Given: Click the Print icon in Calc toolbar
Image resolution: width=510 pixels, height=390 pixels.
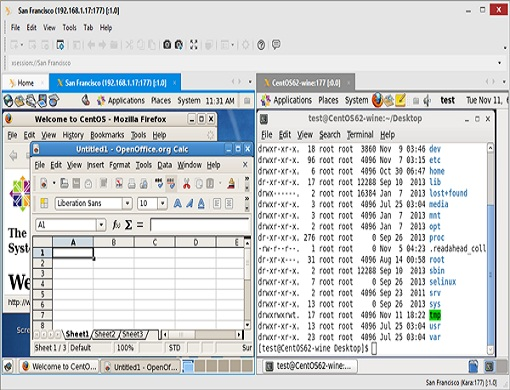Looking at the screenshot, I should coord(132,183).
